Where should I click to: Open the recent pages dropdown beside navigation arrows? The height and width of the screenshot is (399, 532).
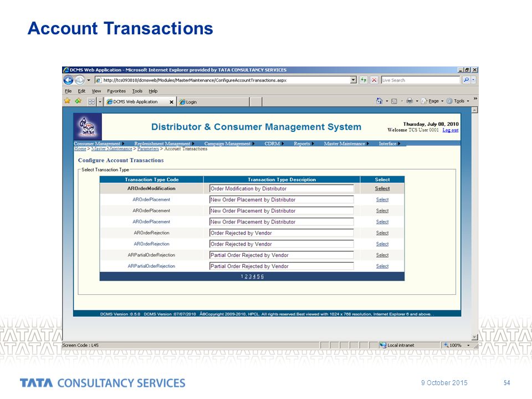(x=89, y=80)
